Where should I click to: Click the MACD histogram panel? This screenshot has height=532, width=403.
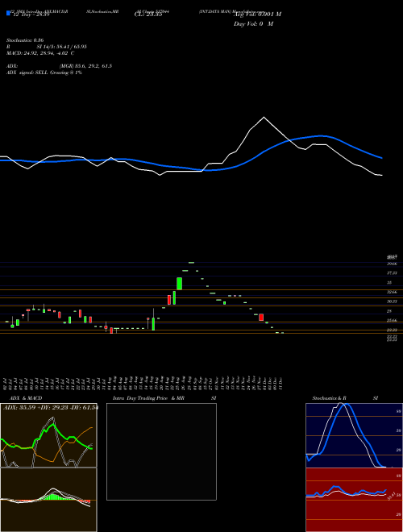point(48,500)
